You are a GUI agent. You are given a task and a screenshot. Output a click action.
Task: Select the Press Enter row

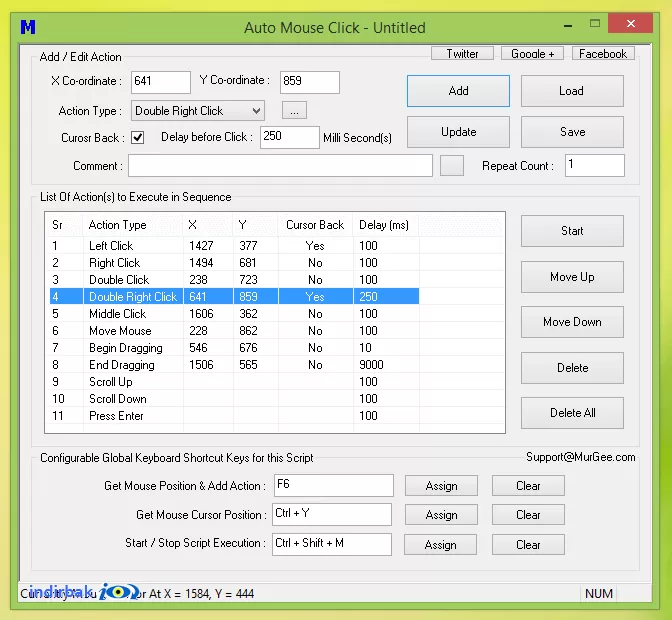pos(234,416)
